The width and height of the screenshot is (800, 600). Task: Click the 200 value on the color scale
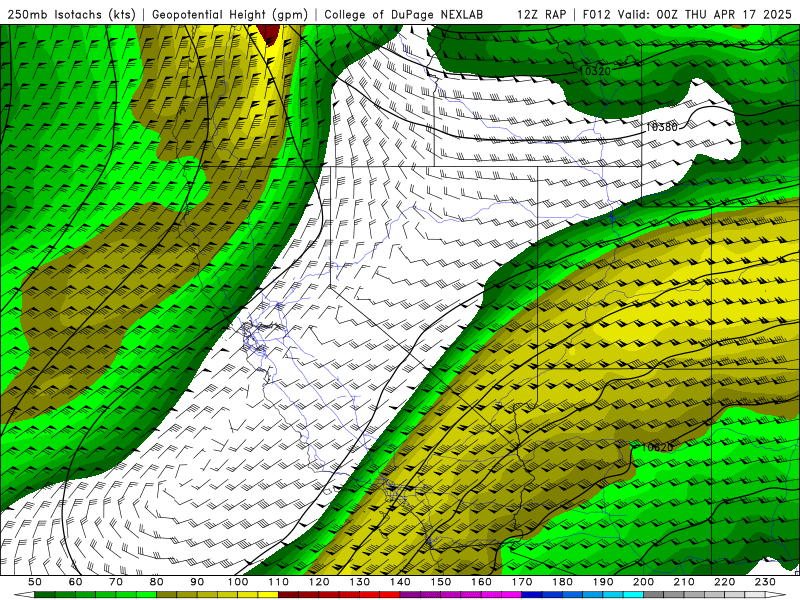pyautogui.click(x=643, y=582)
